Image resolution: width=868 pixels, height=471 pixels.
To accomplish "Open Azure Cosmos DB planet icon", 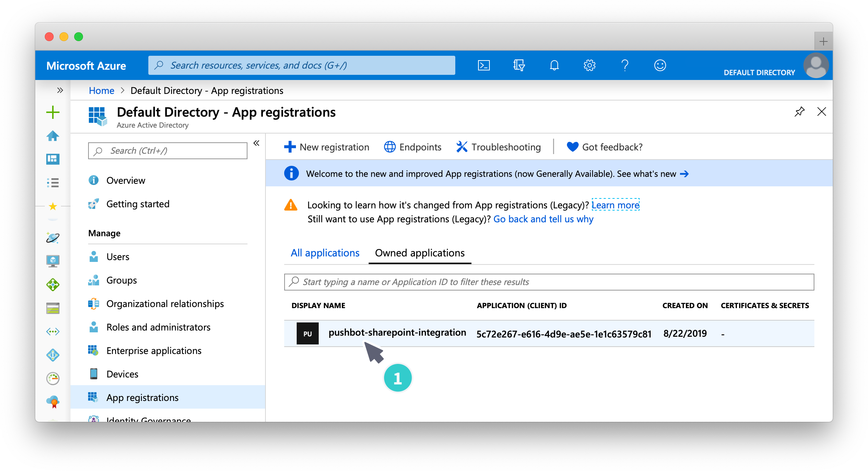I will tap(53, 238).
